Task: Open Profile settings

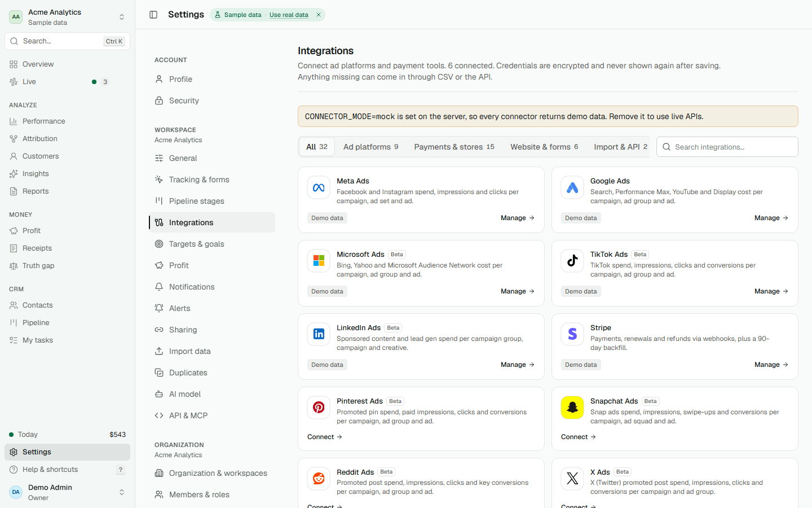Action: click(x=212, y=79)
